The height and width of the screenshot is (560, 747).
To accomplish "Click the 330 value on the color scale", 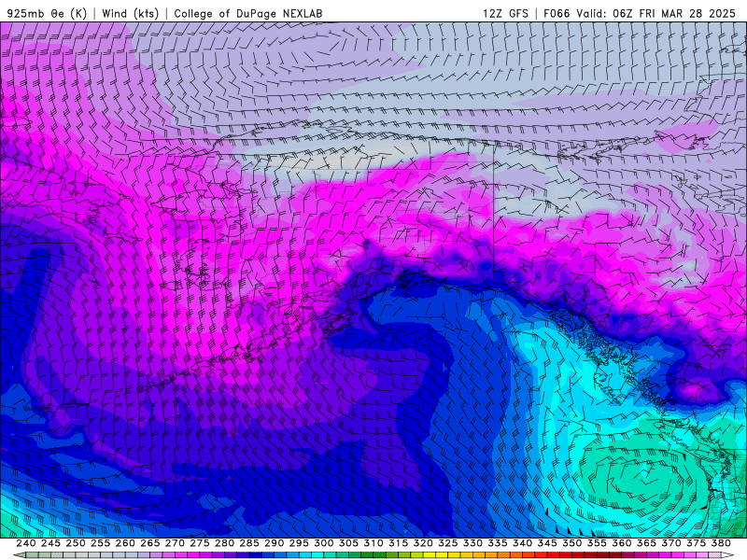I will pyautogui.click(x=472, y=543).
